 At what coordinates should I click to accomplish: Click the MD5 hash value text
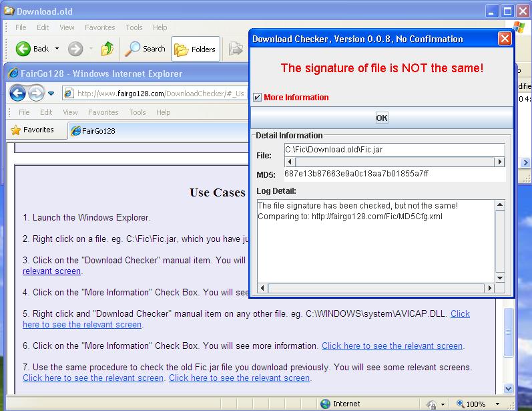point(356,174)
